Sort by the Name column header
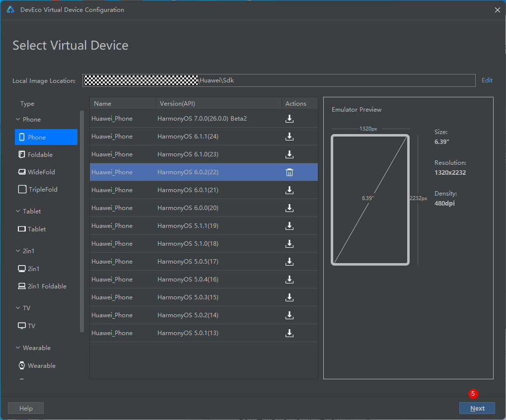Image resolution: width=506 pixels, height=420 pixels. [123, 104]
